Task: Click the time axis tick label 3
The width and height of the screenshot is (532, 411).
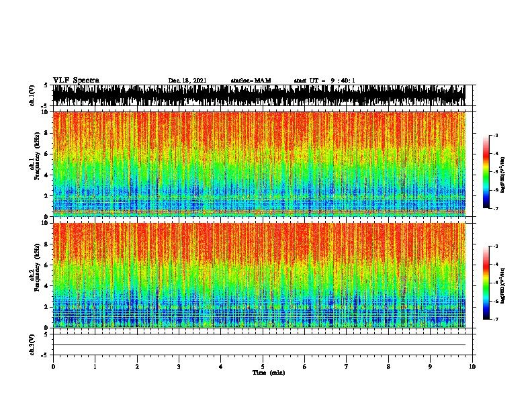Action: 179,366
